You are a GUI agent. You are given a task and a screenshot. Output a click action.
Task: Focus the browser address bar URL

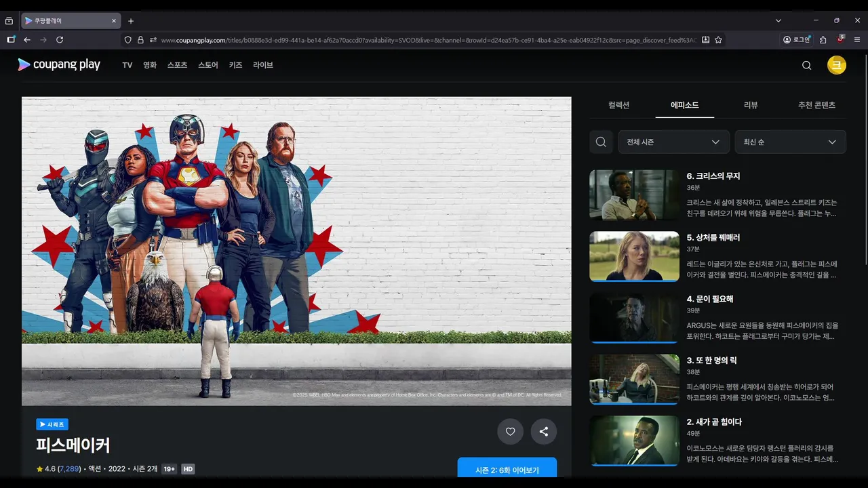[x=427, y=40]
